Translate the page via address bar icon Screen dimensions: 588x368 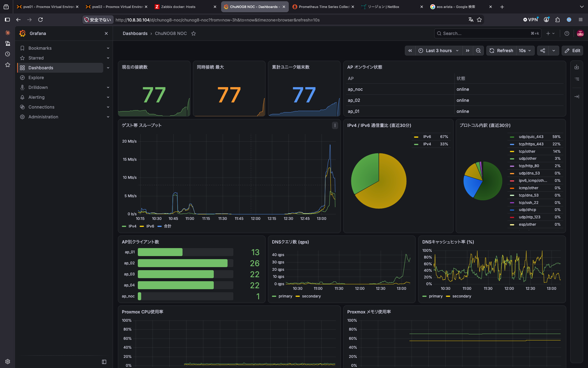point(471,20)
